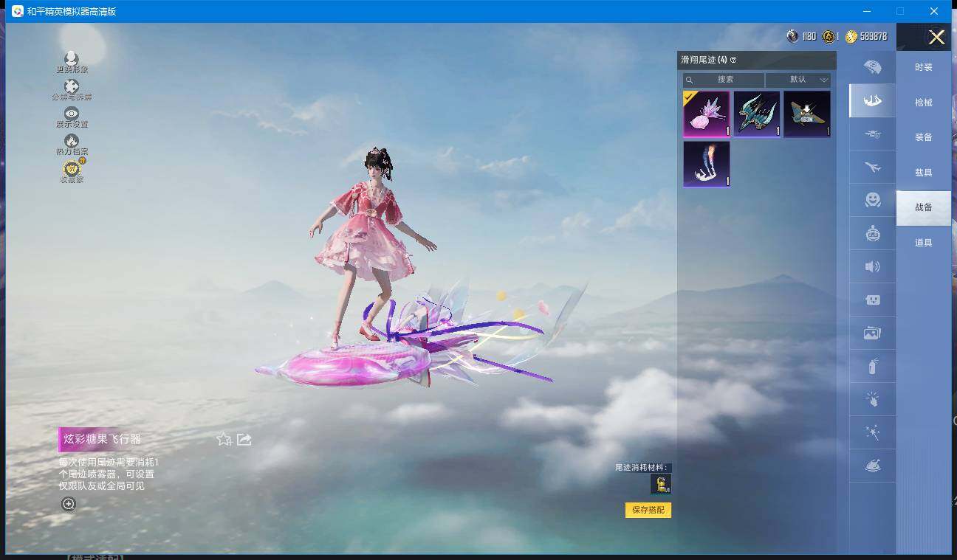957x560 pixels.
Task: Select the pink candy flyer trail thumbnail
Action: point(707,114)
